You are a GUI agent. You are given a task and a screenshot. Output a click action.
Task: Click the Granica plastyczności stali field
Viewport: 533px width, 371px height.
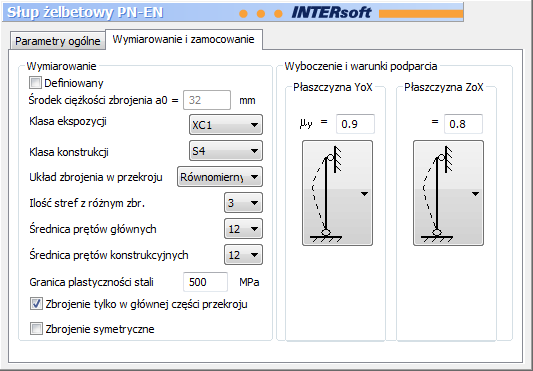[205, 282]
